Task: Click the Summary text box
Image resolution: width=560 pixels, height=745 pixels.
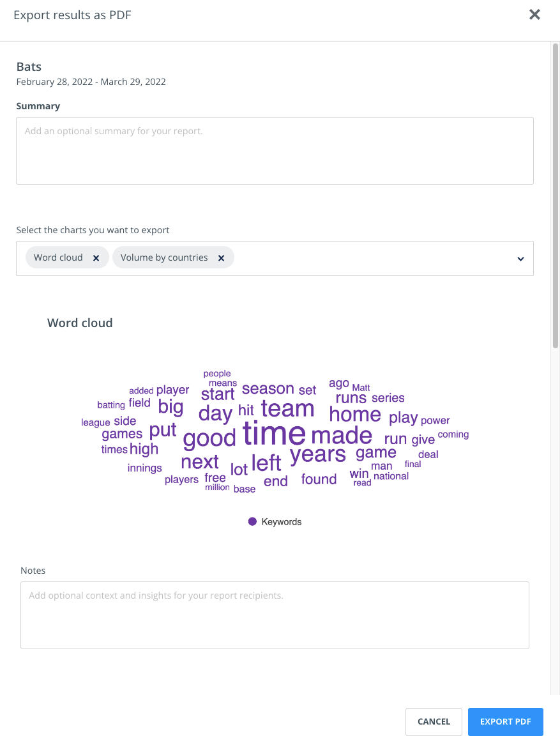Action: pos(275,151)
